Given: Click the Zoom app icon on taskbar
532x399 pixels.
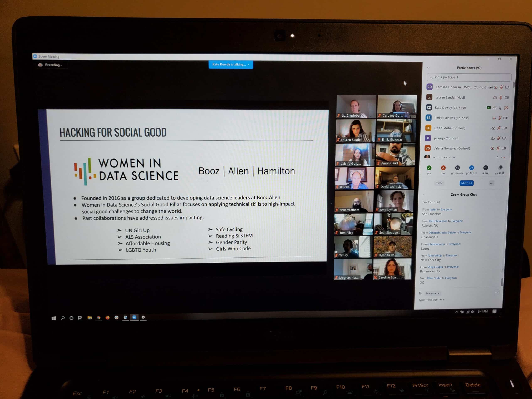Looking at the screenshot, I should coord(134,317).
